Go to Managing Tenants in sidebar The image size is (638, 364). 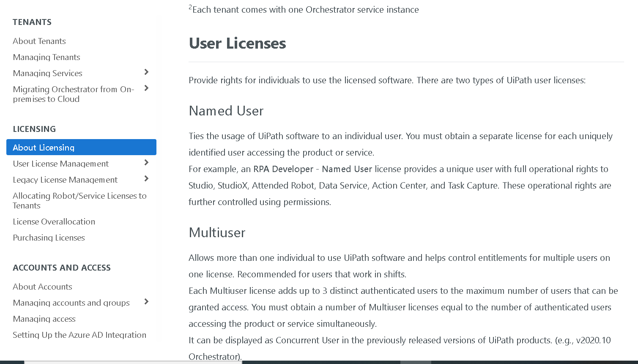pos(47,57)
